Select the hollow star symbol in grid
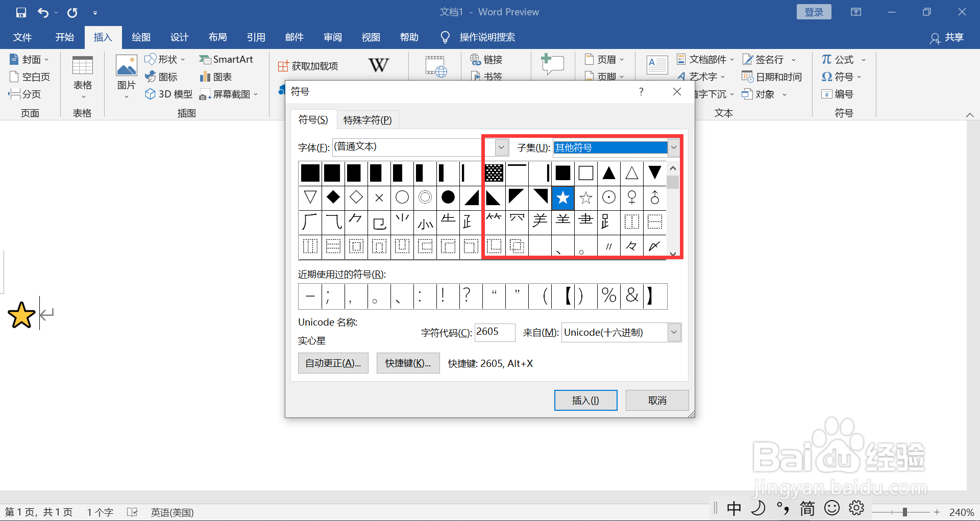The height and width of the screenshot is (521, 980). point(586,197)
